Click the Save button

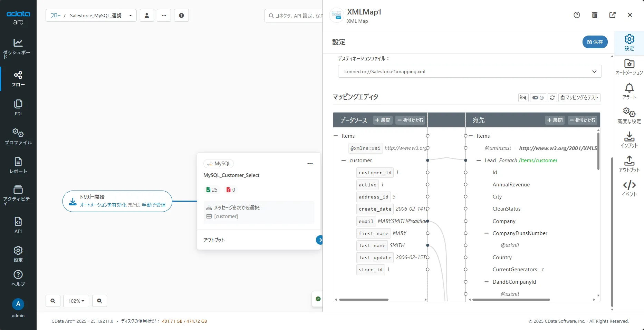[595, 42]
